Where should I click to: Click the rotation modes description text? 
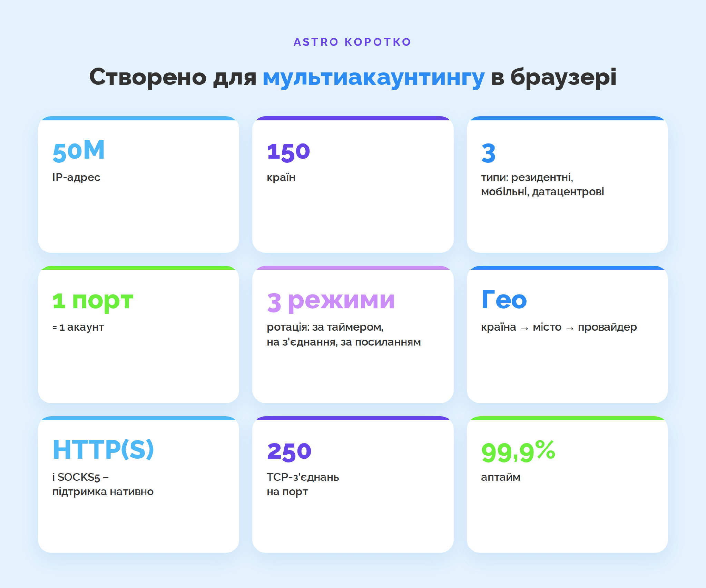point(344,335)
